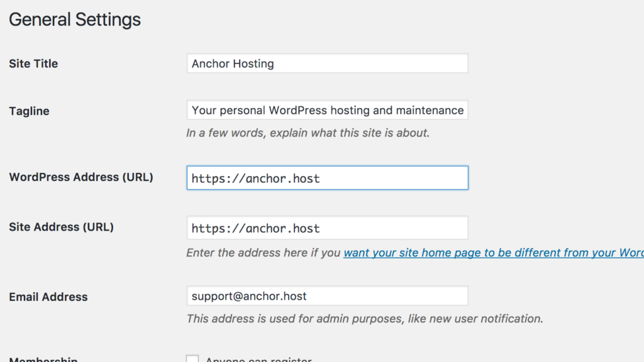This screenshot has width=644, height=362.
Task: Click the 'Site Address (URL)' label
Action: pyautogui.click(x=61, y=228)
